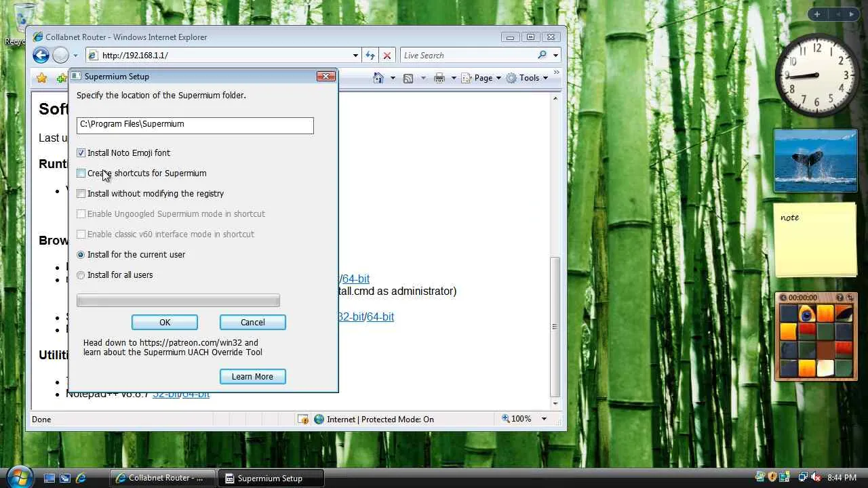Image resolution: width=868 pixels, height=488 pixels.
Task: Click the yellow sticky note gadget
Action: click(816, 240)
